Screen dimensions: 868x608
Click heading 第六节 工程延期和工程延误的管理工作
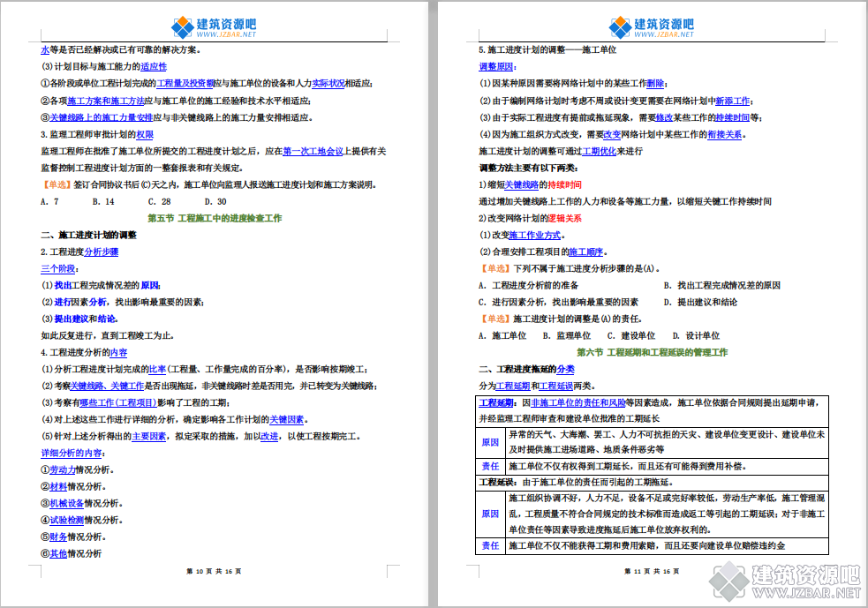(653, 352)
